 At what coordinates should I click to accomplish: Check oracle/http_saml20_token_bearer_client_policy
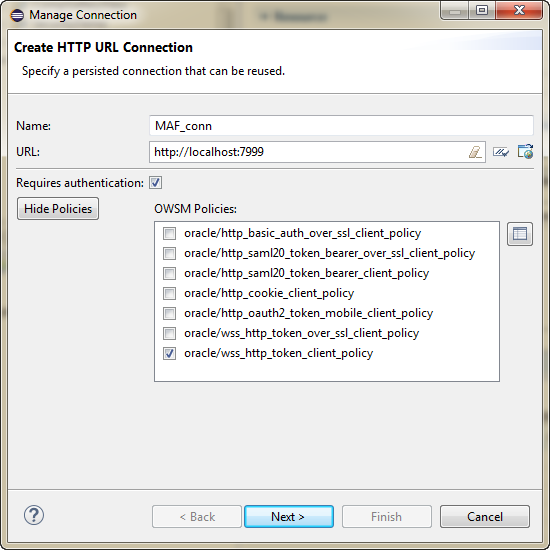[x=169, y=273]
